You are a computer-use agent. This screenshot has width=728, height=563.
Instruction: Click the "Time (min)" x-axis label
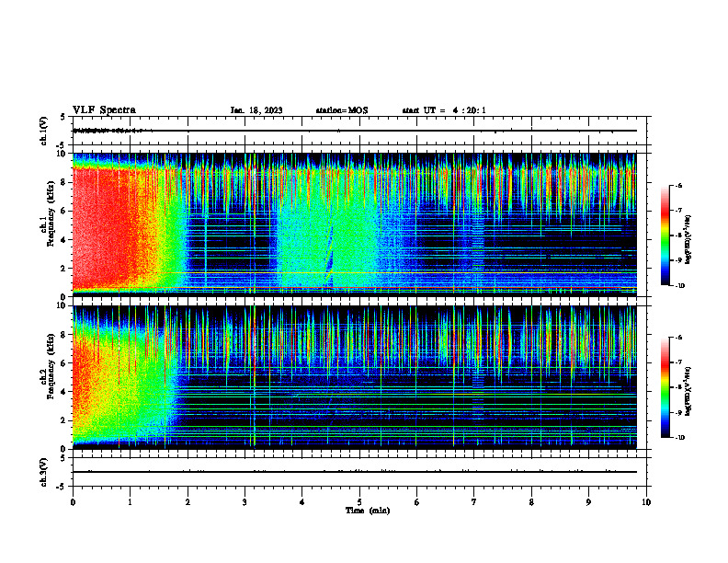point(368,511)
